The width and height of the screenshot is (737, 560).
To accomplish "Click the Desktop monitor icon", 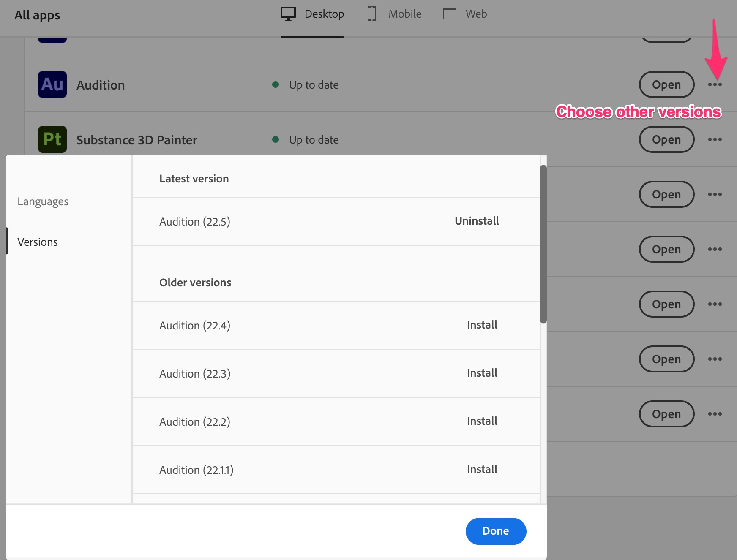I will (288, 13).
